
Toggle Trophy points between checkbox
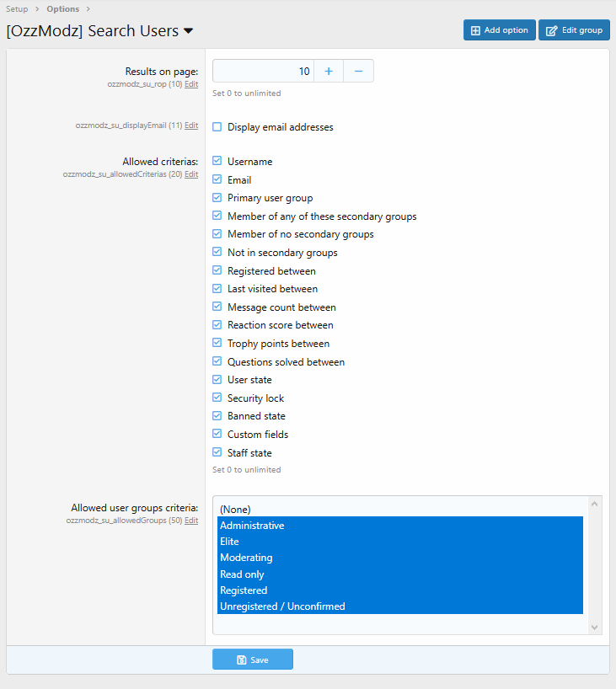click(217, 343)
